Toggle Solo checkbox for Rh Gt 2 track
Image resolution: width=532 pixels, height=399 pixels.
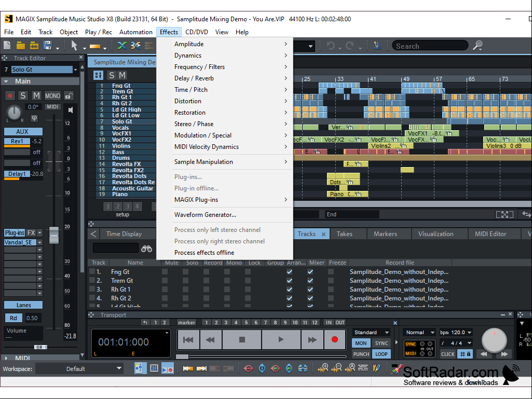click(185, 298)
